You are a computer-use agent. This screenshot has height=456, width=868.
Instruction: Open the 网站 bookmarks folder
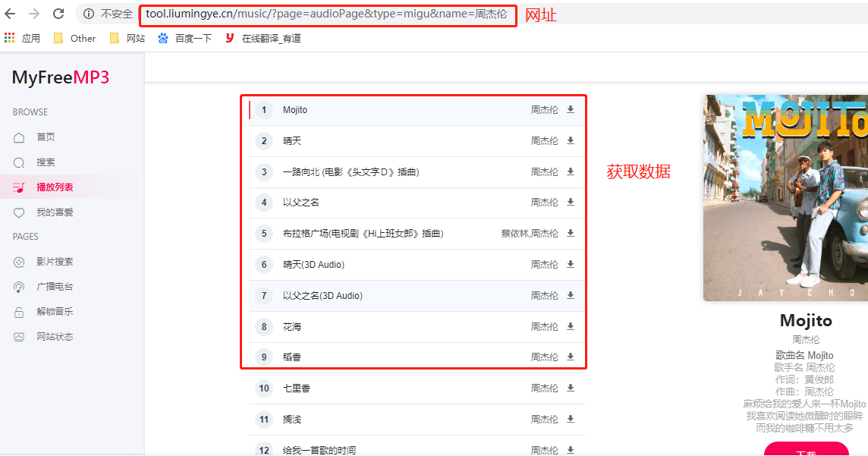pyautogui.click(x=127, y=38)
